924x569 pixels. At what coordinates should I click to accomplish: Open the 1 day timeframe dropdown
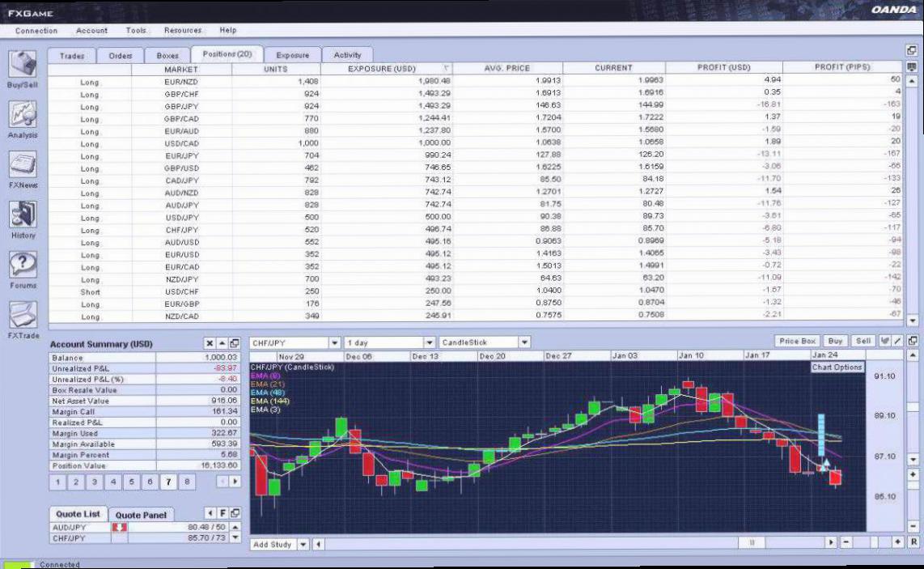(430, 342)
